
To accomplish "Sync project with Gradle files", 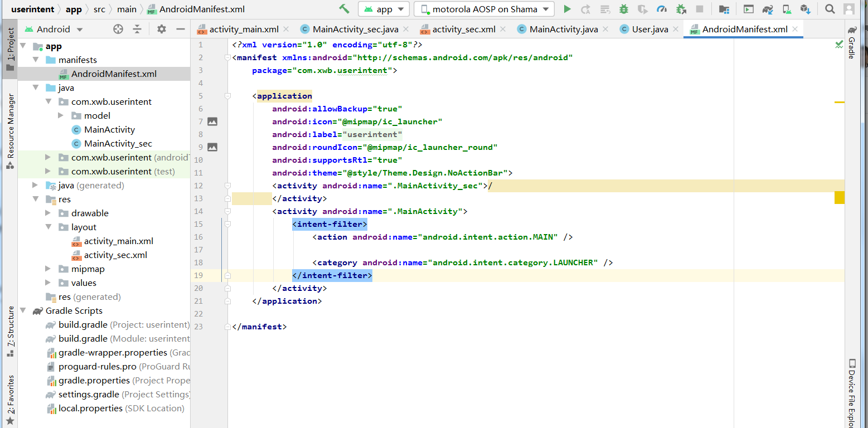I will [767, 9].
